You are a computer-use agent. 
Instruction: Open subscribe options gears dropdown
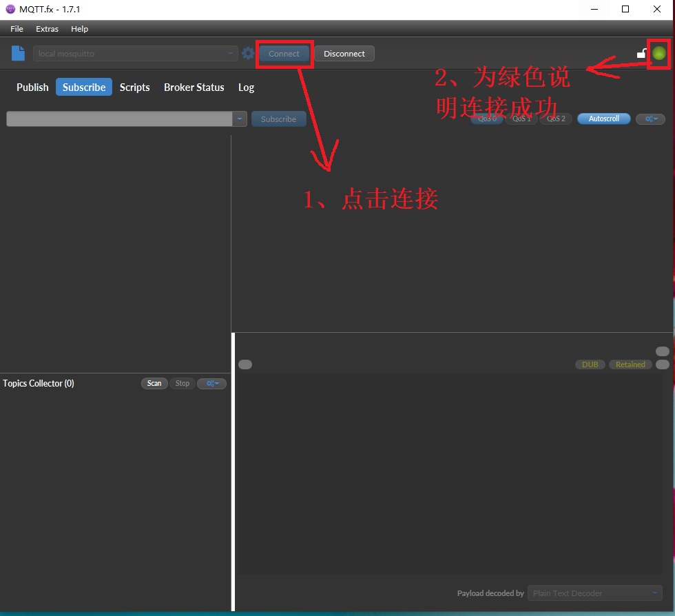(x=650, y=119)
